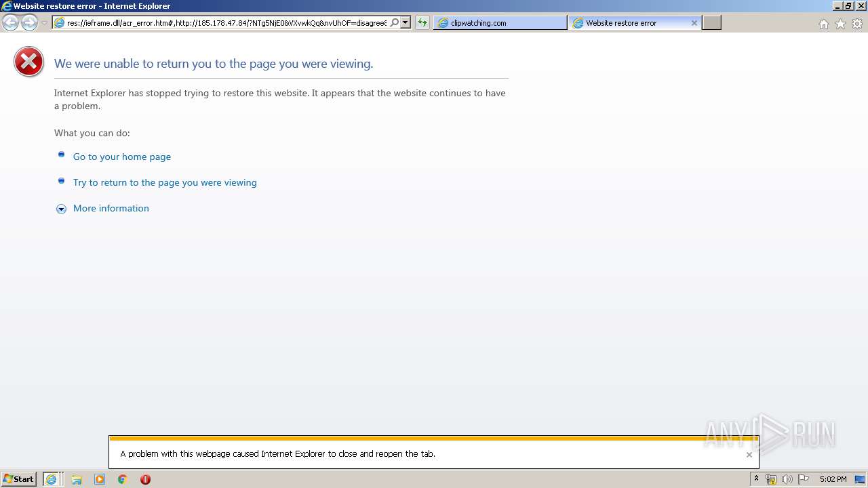Image resolution: width=868 pixels, height=488 pixels.
Task: Click the page icon in address bar
Action: pos(60,22)
